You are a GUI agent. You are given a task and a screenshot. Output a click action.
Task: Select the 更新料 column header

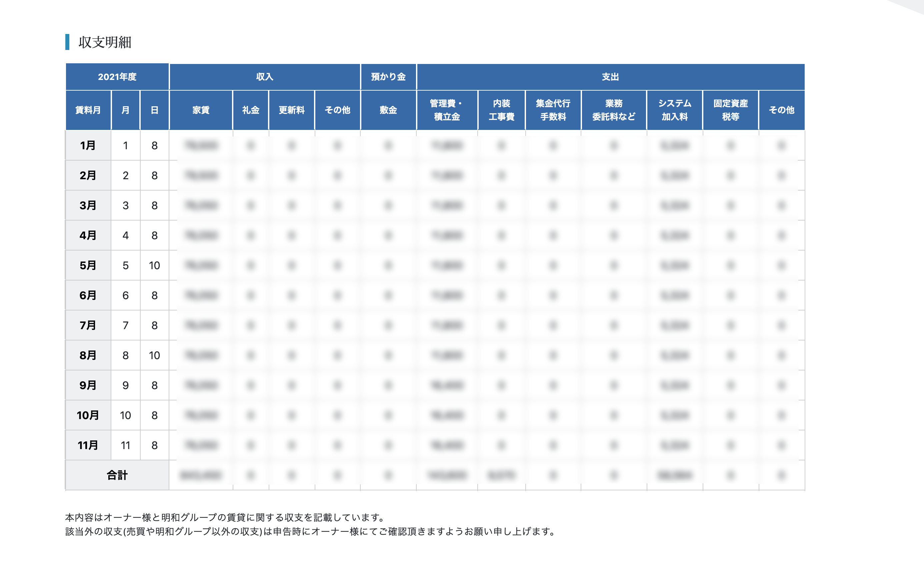pos(292,110)
